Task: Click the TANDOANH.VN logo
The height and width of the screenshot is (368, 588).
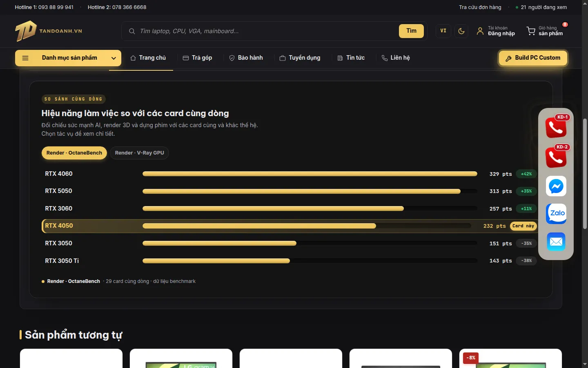Action: (49, 31)
